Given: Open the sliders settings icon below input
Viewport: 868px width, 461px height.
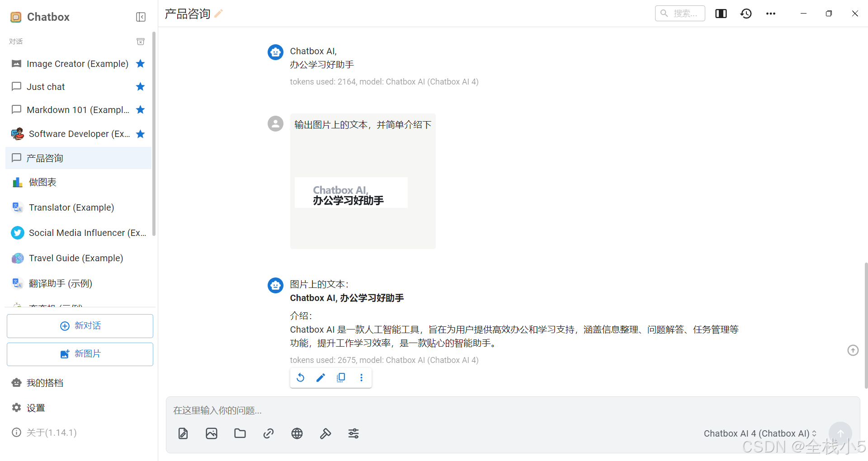Looking at the screenshot, I should (x=354, y=433).
